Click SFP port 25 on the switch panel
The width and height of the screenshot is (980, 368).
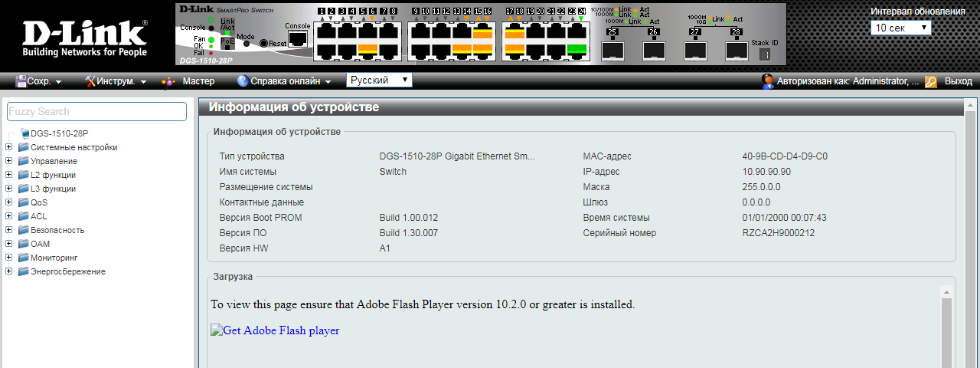tap(612, 50)
